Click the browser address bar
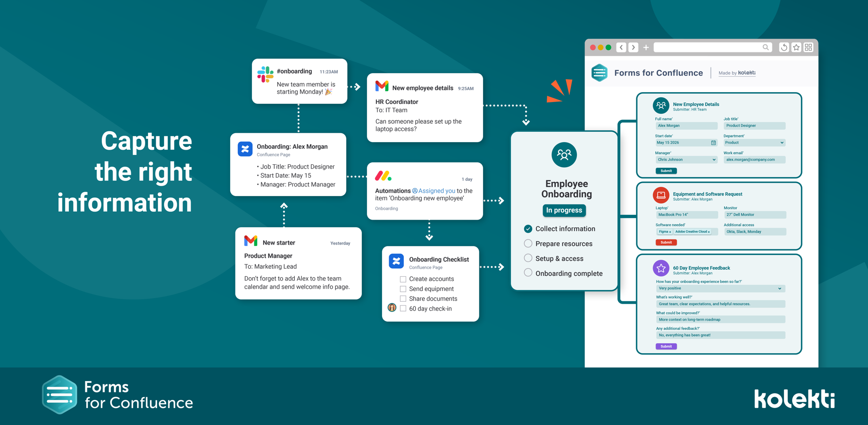868x425 pixels. click(713, 47)
